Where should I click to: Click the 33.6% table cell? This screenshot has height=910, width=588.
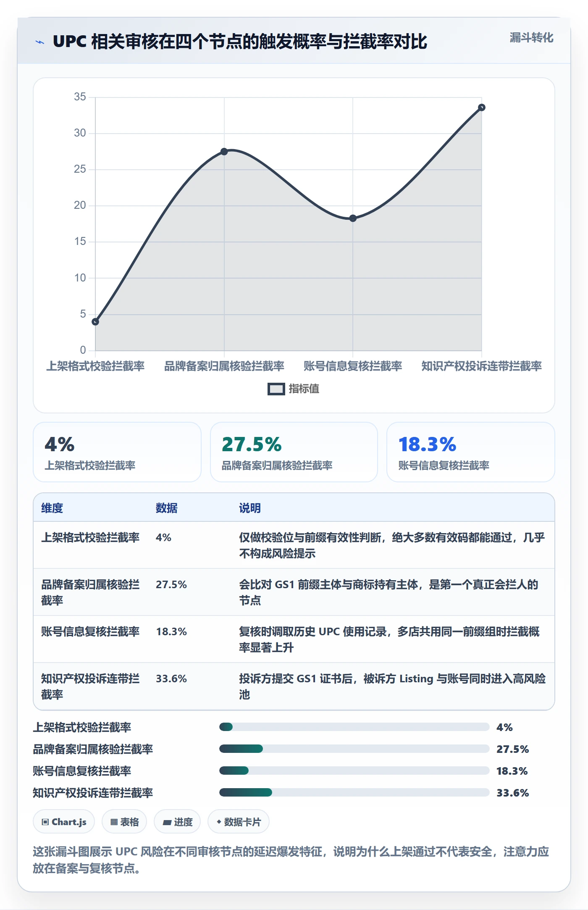pyautogui.click(x=171, y=679)
